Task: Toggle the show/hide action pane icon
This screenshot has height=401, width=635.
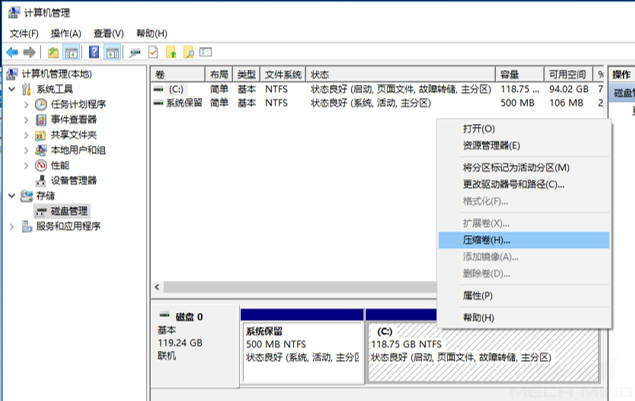Action: click(x=112, y=52)
